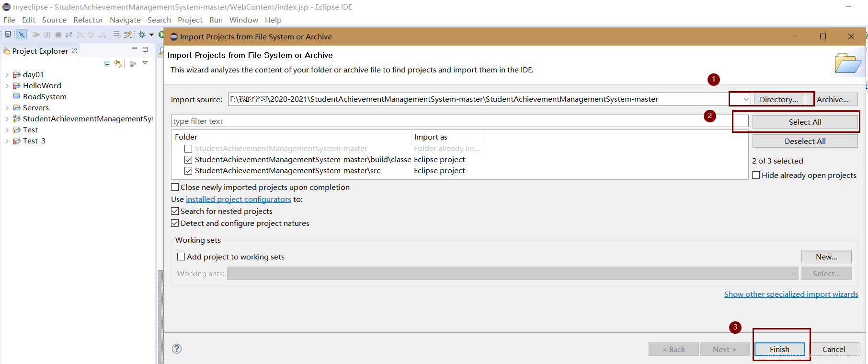Click the Deselect All button
This screenshot has width=868, height=364.
click(805, 141)
